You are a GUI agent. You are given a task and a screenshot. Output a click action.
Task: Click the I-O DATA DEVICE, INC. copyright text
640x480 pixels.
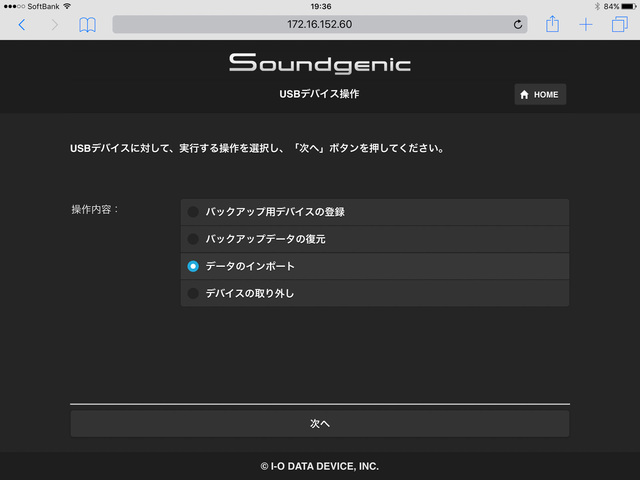pyautogui.click(x=320, y=466)
